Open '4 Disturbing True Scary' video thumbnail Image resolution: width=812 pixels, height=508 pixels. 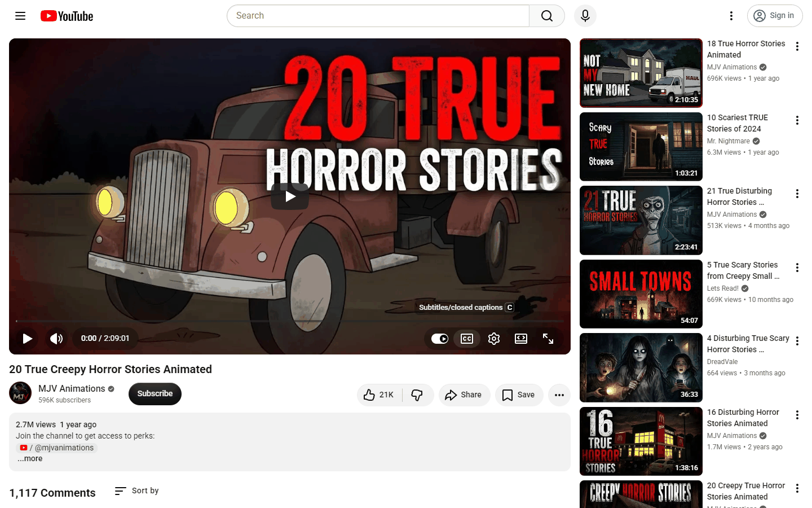641,367
